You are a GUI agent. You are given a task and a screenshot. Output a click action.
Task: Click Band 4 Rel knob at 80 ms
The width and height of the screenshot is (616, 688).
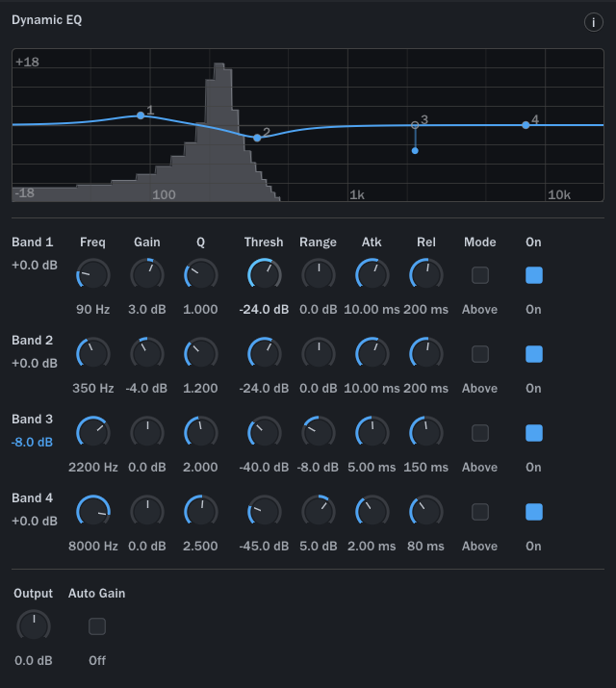(x=426, y=512)
